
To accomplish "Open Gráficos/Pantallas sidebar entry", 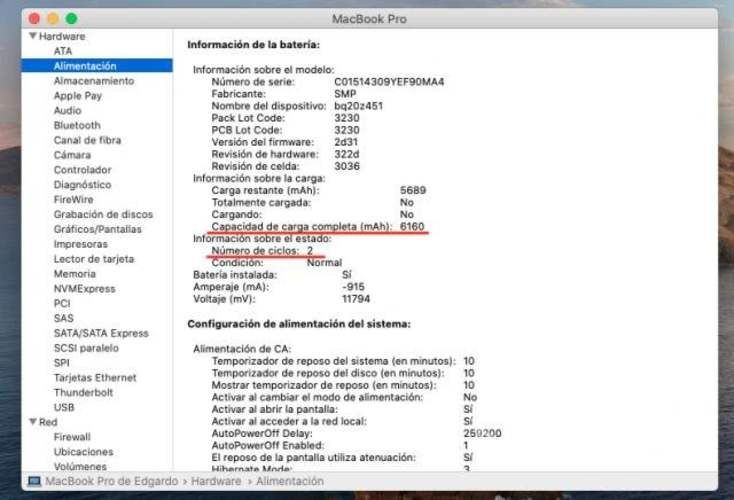I will pos(97,229).
